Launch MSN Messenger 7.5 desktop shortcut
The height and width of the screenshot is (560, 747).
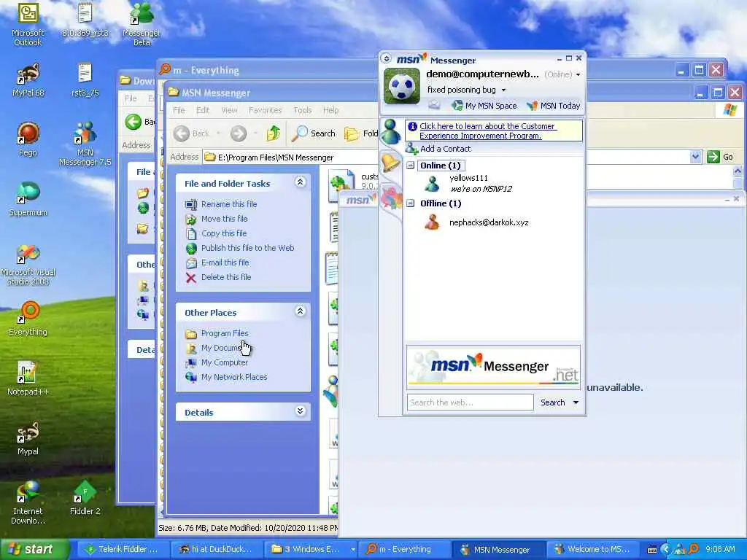click(85, 144)
